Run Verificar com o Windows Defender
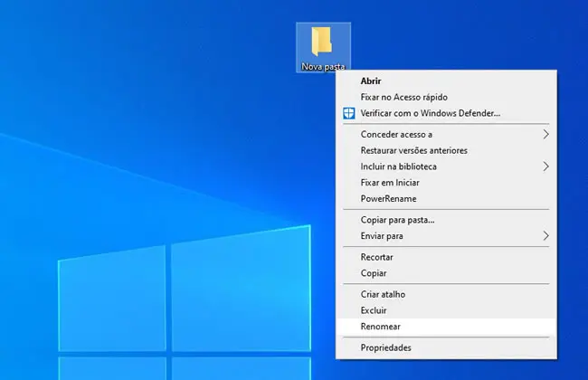Screen dimensions: 588x380 (x=430, y=114)
